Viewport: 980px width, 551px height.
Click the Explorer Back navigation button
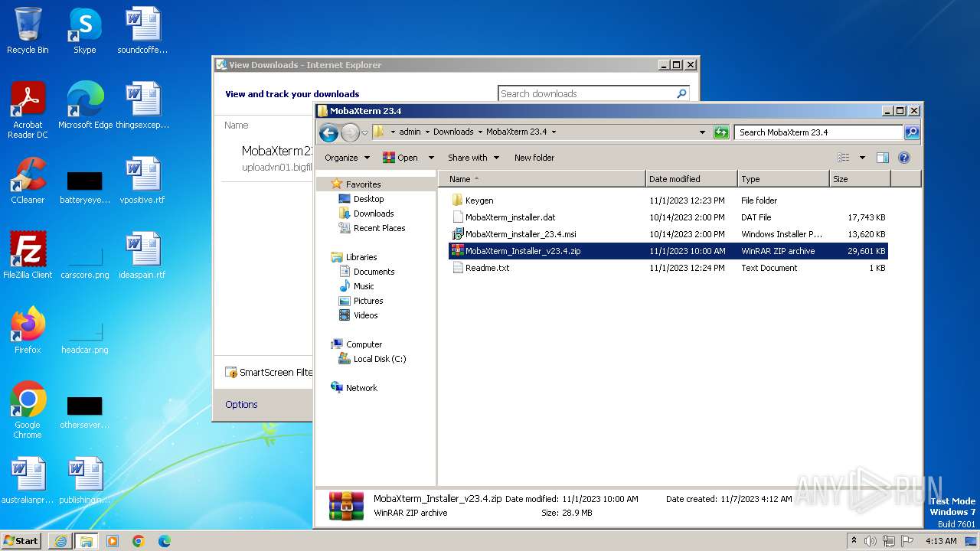point(328,132)
